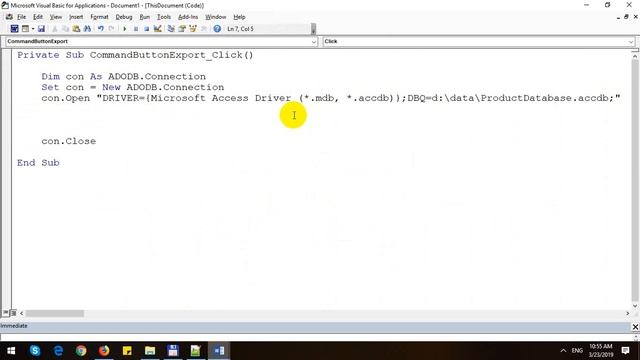
Task: Show hidden system tray icons
Action: pyautogui.click(x=563, y=351)
